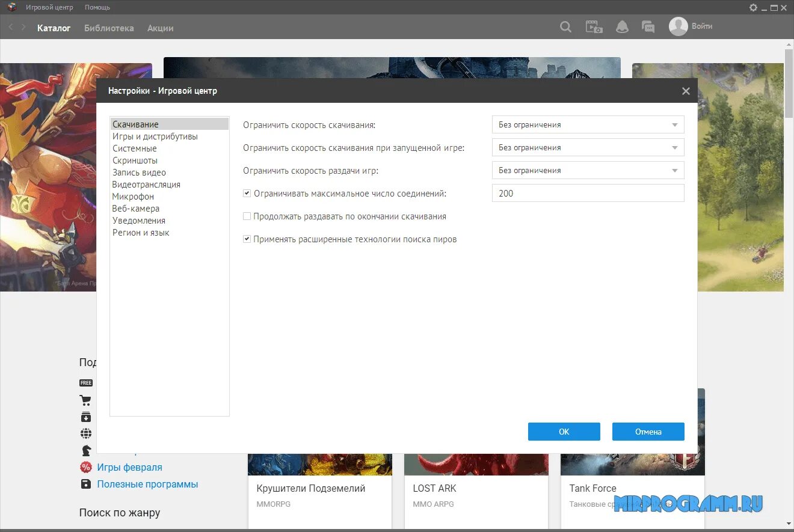794x532 pixels.
Task: Select Скачивание settings category
Action: click(x=170, y=124)
